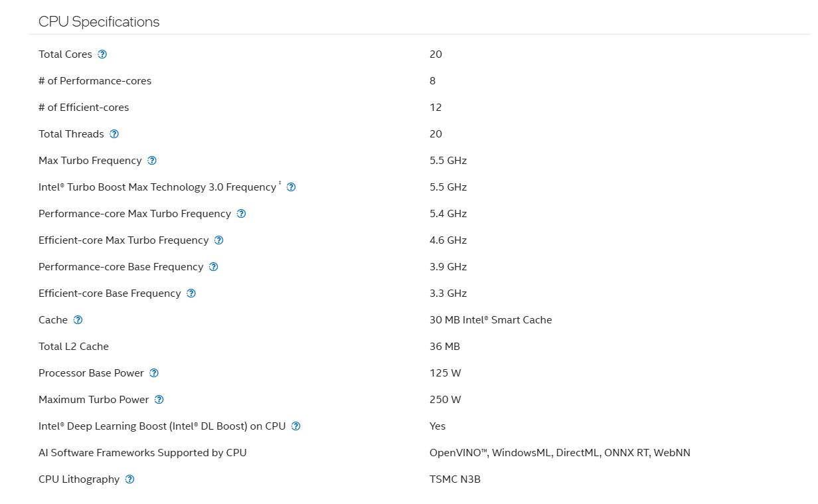The height and width of the screenshot is (504, 818).
Task: Click Maximum Turbo Power help icon
Action: click(159, 400)
